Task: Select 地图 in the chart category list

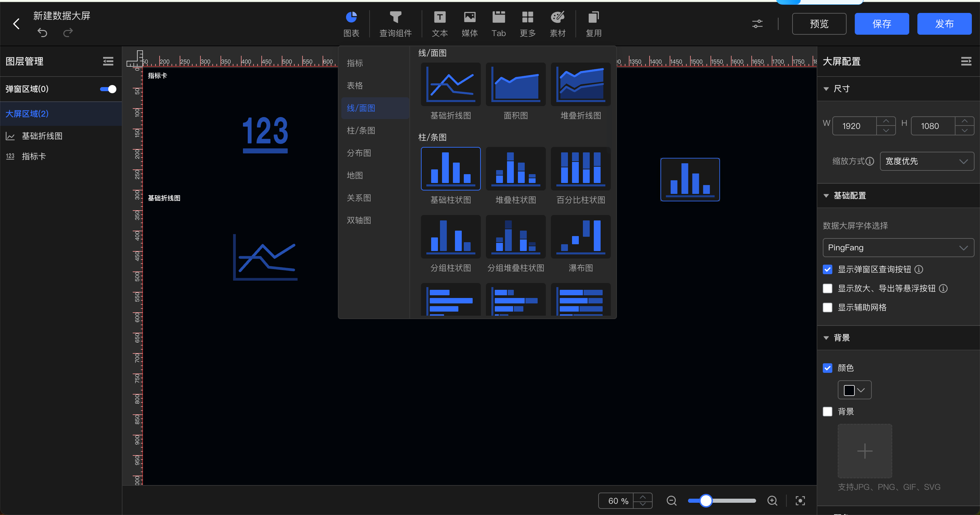Action: pos(355,175)
